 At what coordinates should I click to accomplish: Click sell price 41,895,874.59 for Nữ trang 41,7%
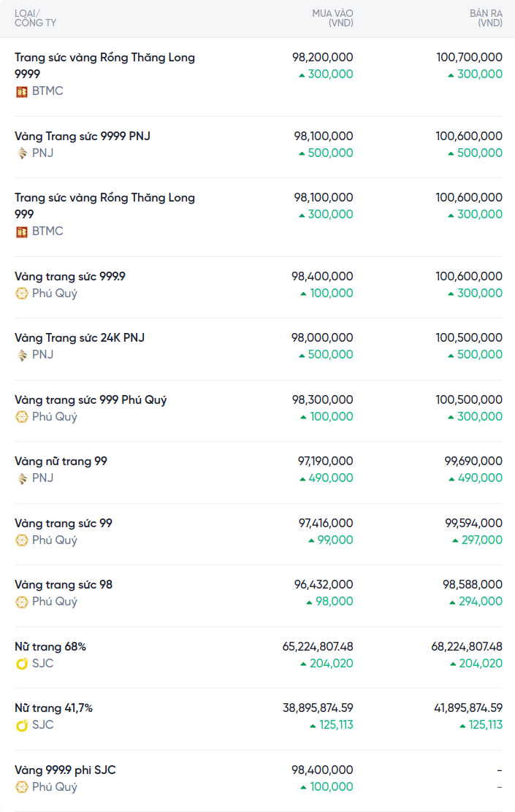[x=467, y=708]
